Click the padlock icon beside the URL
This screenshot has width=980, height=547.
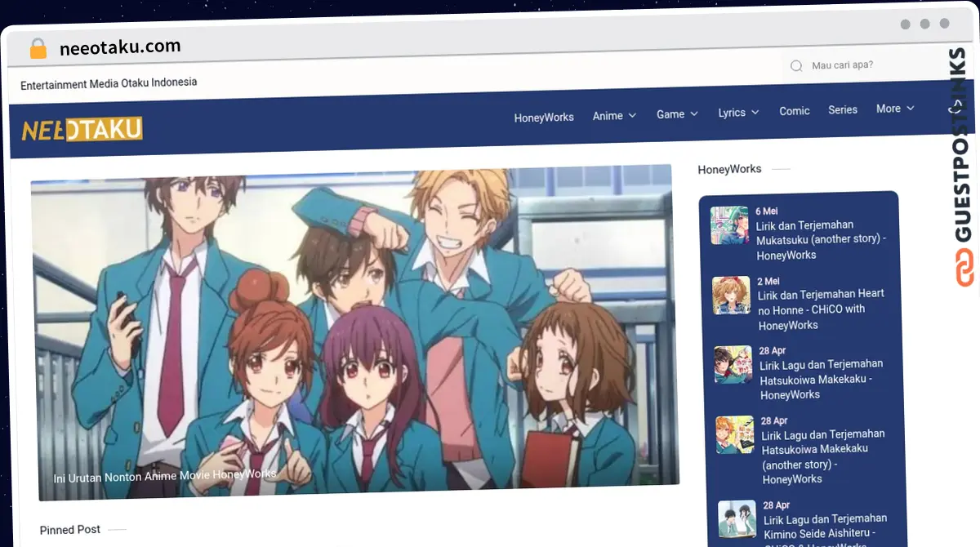click(38, 48)
